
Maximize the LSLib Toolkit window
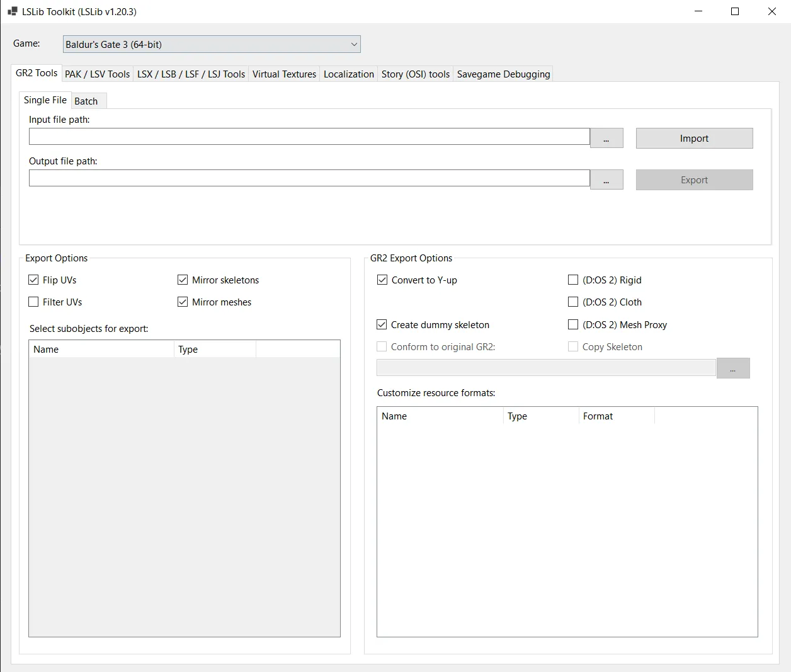(x=734, y=11)
